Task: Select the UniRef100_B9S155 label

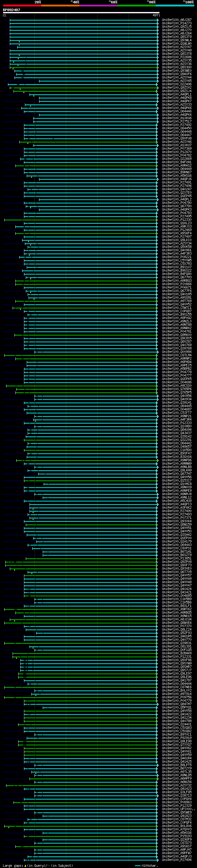Action: [177, 314]
